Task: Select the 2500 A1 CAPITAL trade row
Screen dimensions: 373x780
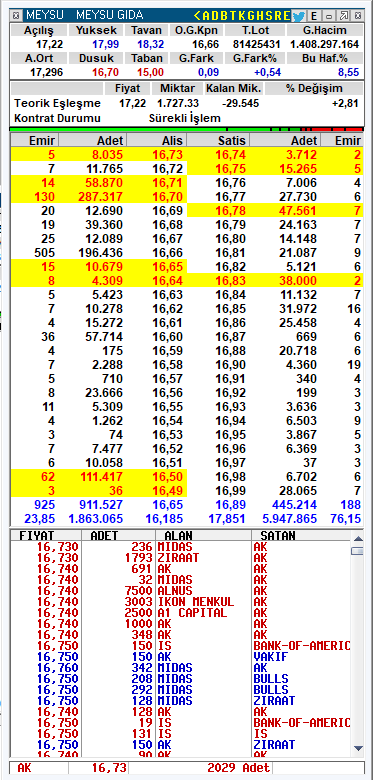Action: pyautogui.click(x=181, y=612)
